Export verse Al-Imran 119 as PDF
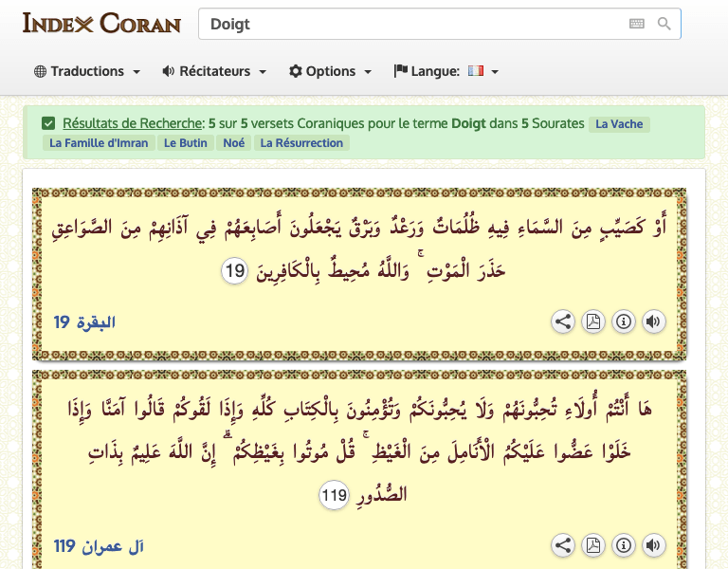 (x=592, y=545)
